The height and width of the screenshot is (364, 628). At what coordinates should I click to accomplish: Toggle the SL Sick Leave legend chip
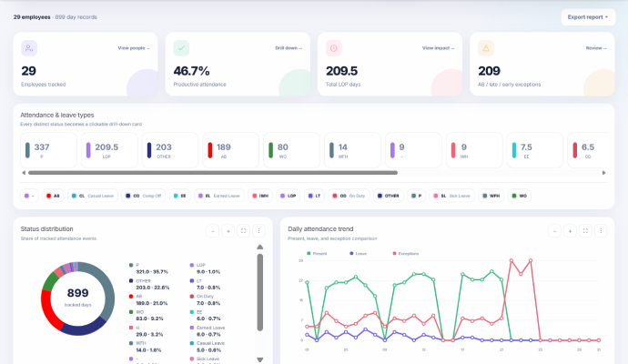[x=451, y=196]
